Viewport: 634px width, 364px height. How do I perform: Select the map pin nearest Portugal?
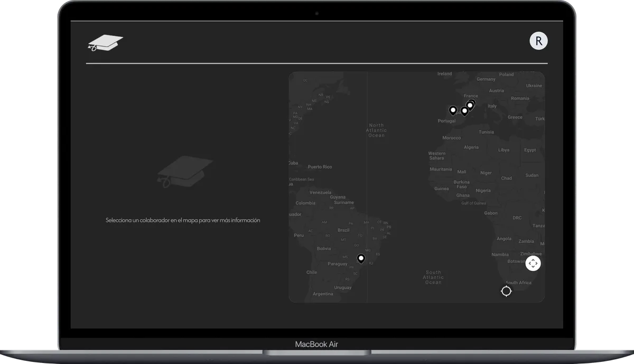453,110
